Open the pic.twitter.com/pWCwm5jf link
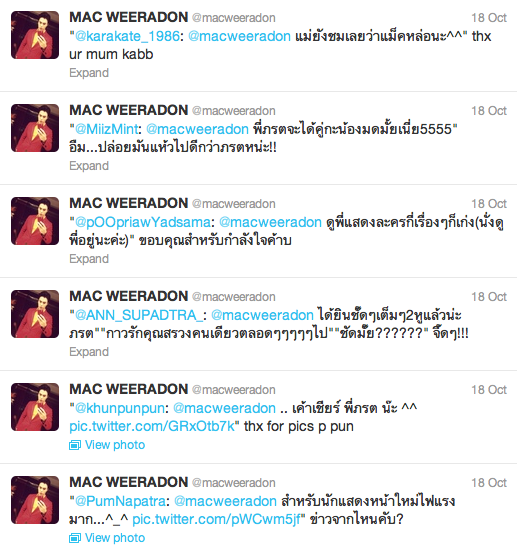Image resolution: width=517 pixels, height=554 pixels. pyautogui.click(x=216, y=519)
